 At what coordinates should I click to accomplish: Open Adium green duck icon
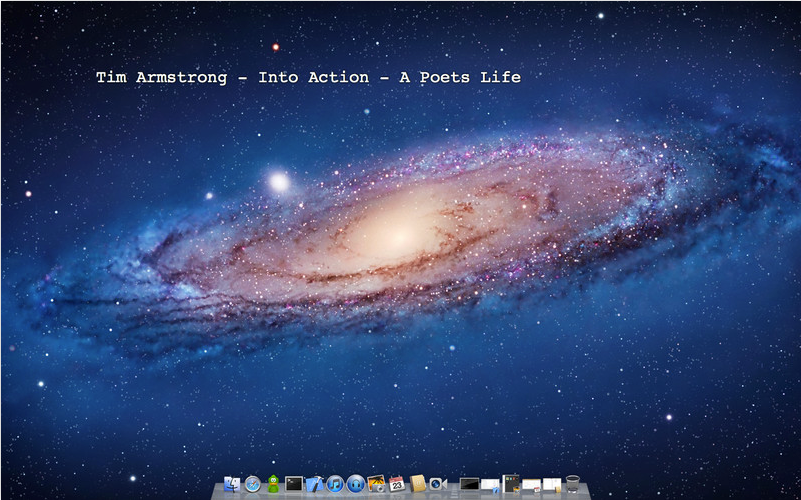coord(273,484)
